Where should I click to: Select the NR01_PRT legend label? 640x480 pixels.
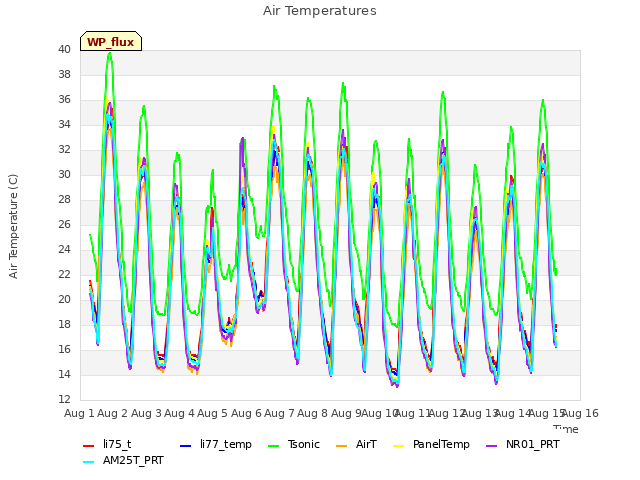533,444
